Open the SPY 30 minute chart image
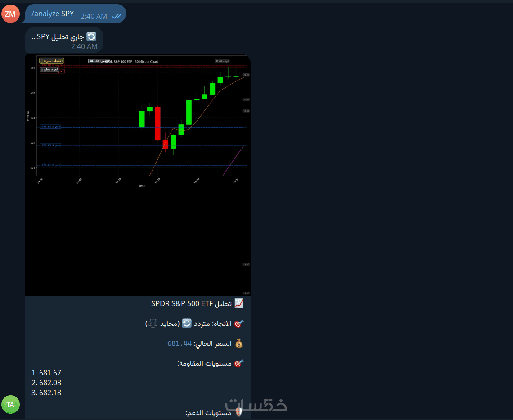 pos(138,175)
